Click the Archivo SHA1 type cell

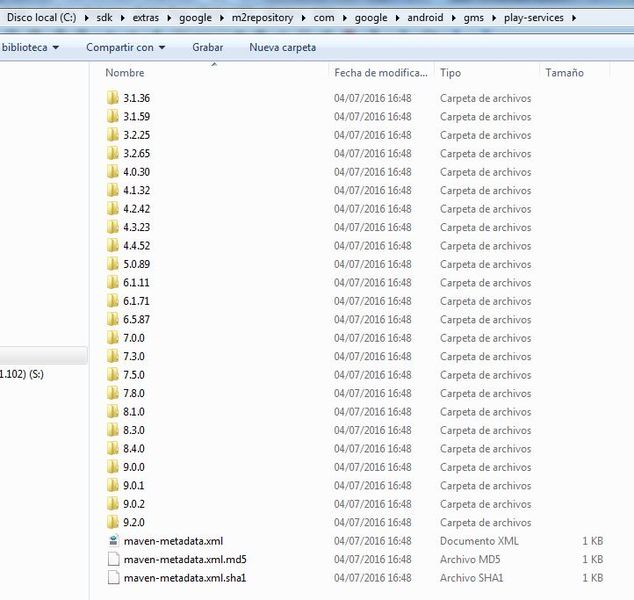click(x=471, y=578)
